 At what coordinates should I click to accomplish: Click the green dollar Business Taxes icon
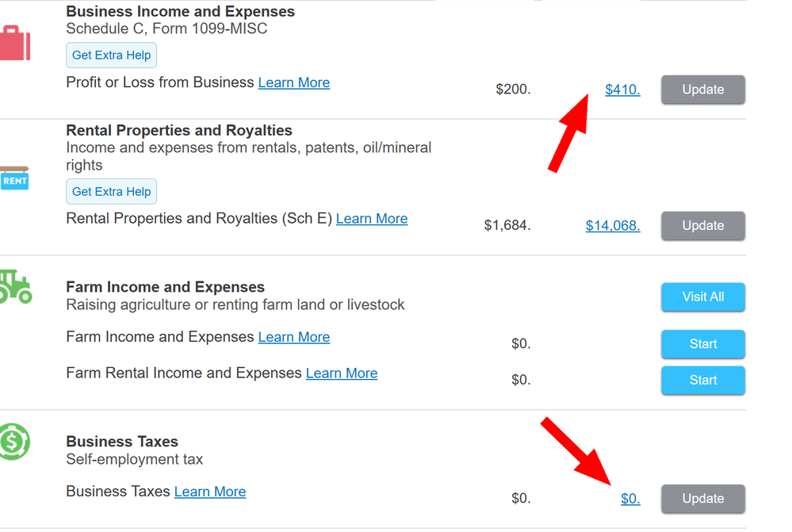point(14,442)
